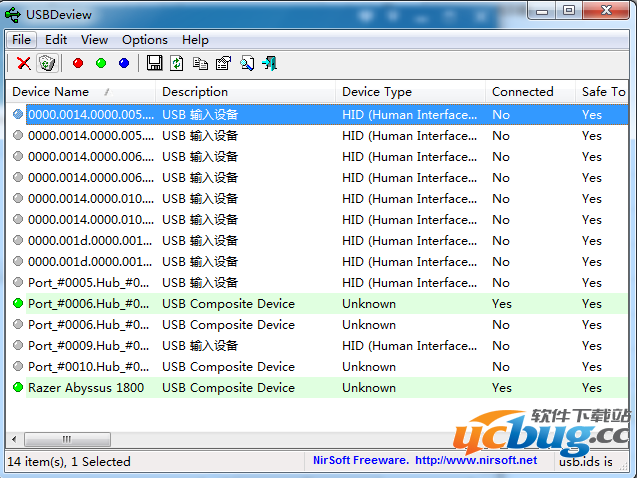Click the USBDeview title bar app icon
This screenshot has width=637, height=478.
(x=13, y=15)
